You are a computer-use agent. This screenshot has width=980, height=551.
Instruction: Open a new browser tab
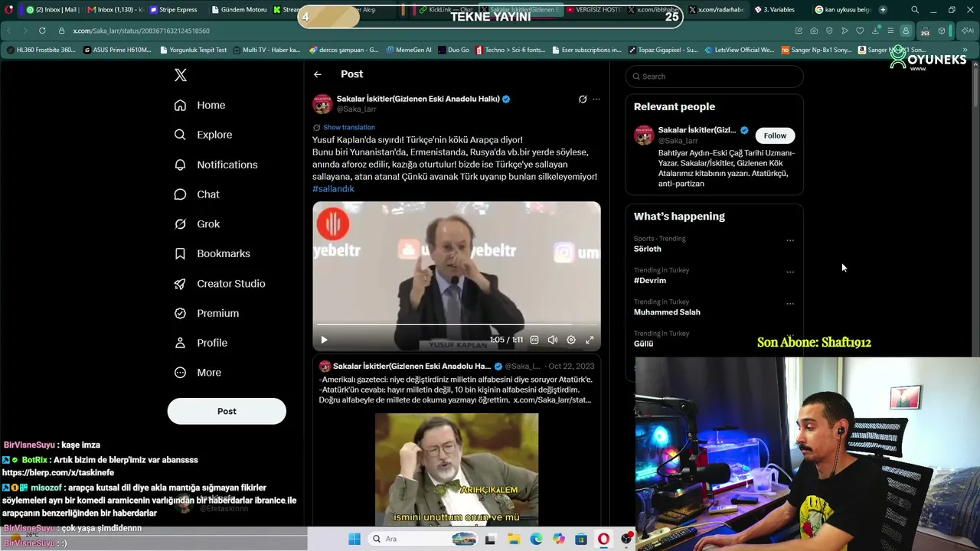tap(883, 10)
